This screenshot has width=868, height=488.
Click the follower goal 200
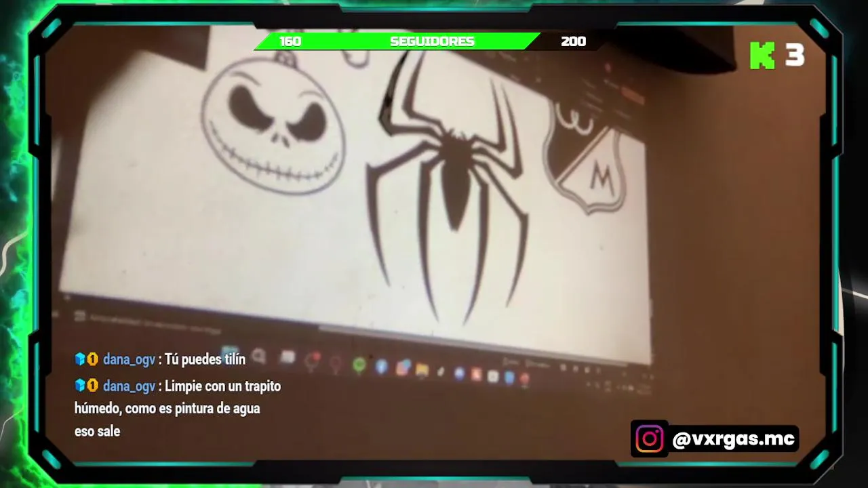pos(573,41)
